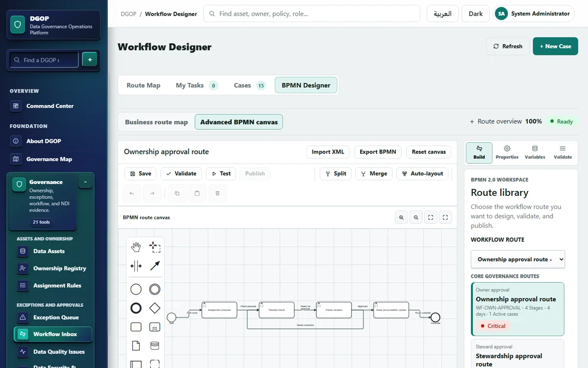Click the trash delete icon
Image resolution: width=588 pixels, height=368 pixels.
[x=218, y=193]
